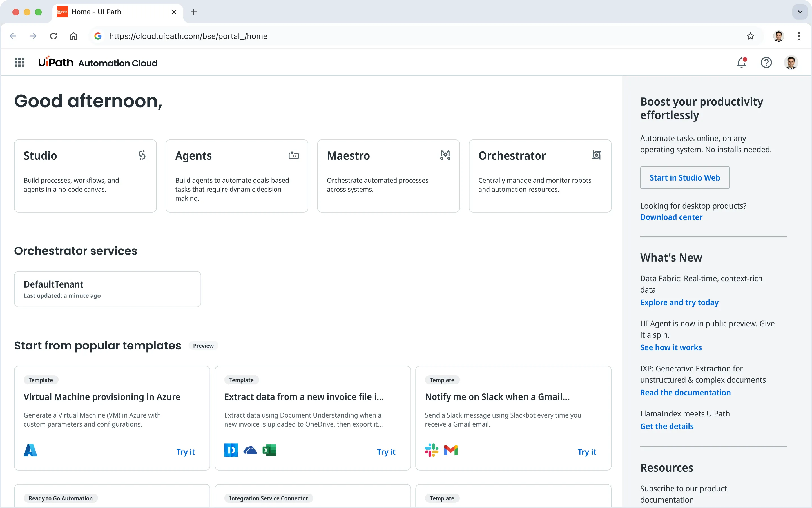Image resolution: width=812 pixels, height=508 pixels.
Task: Click the UiPath logo
Action: tap(56, 62)
